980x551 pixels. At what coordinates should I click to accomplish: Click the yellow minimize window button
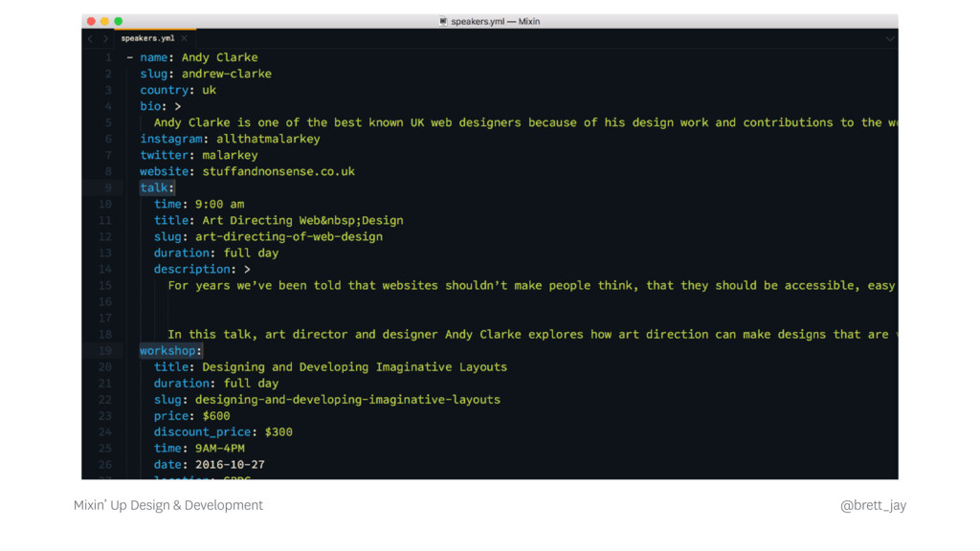[x=105, y=21]
